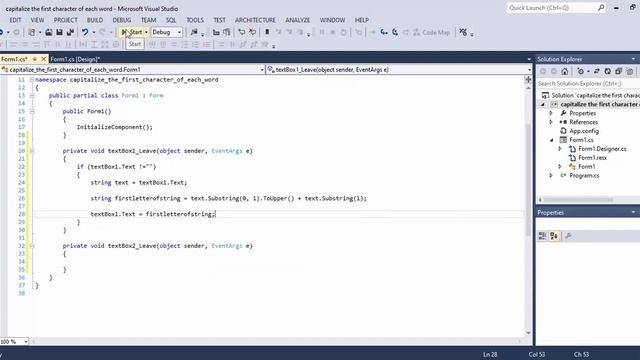The width and height of the screenshot is (640, 360).
Task: Open the ANALYZE menu
Action: [298, 20]
